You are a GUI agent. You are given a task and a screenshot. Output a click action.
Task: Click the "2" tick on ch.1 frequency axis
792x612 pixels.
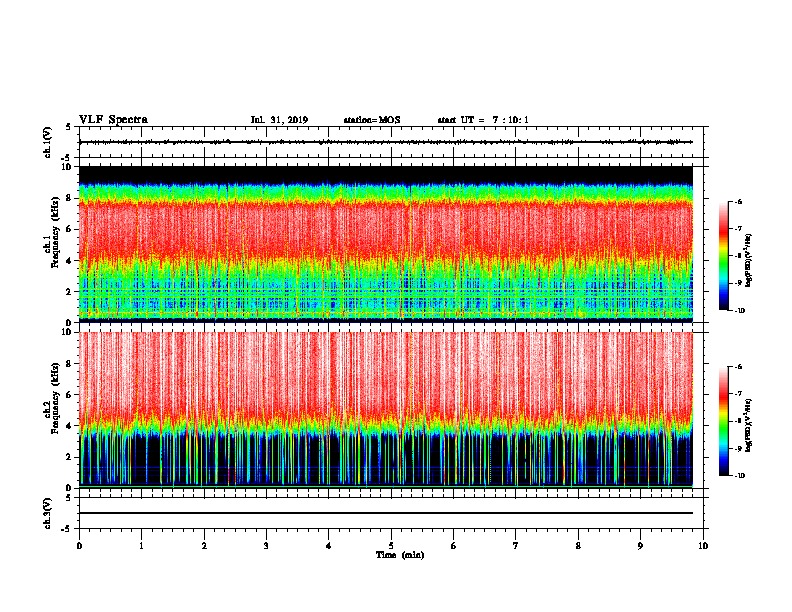tap(69, 291)
